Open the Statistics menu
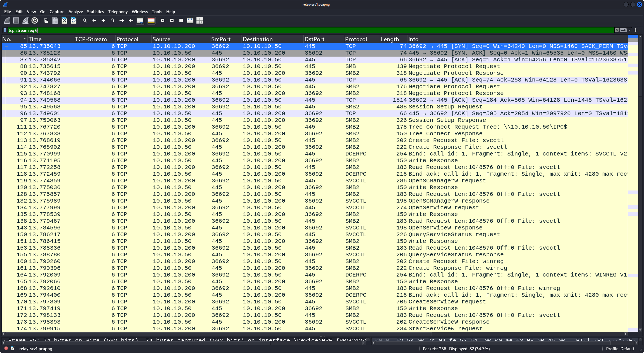The image size is (644, 353). coord(95,11)
